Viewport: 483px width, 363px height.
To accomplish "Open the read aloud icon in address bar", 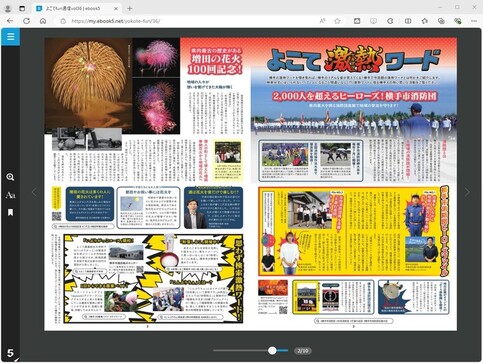I will pos(322,21).
